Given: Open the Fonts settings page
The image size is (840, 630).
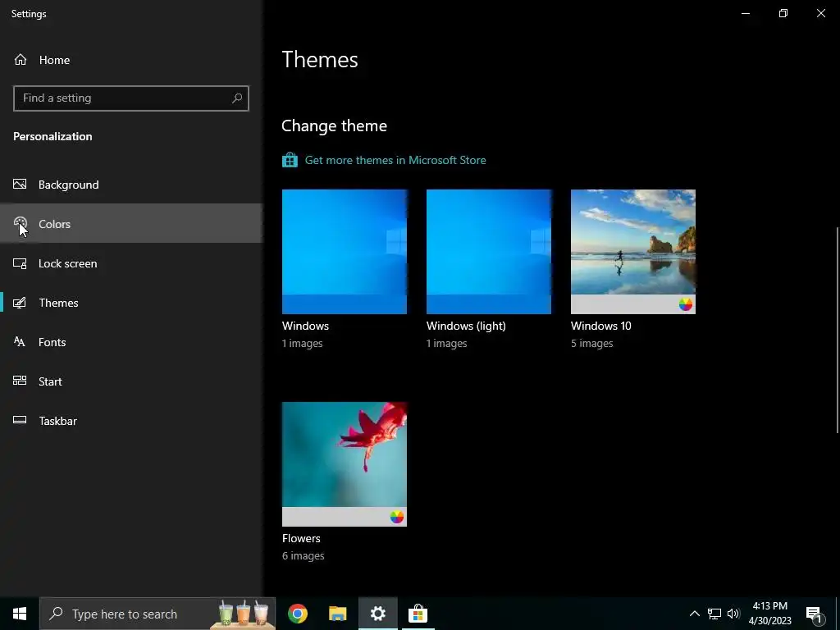Looking at the screenshot, I should [131, 342].
